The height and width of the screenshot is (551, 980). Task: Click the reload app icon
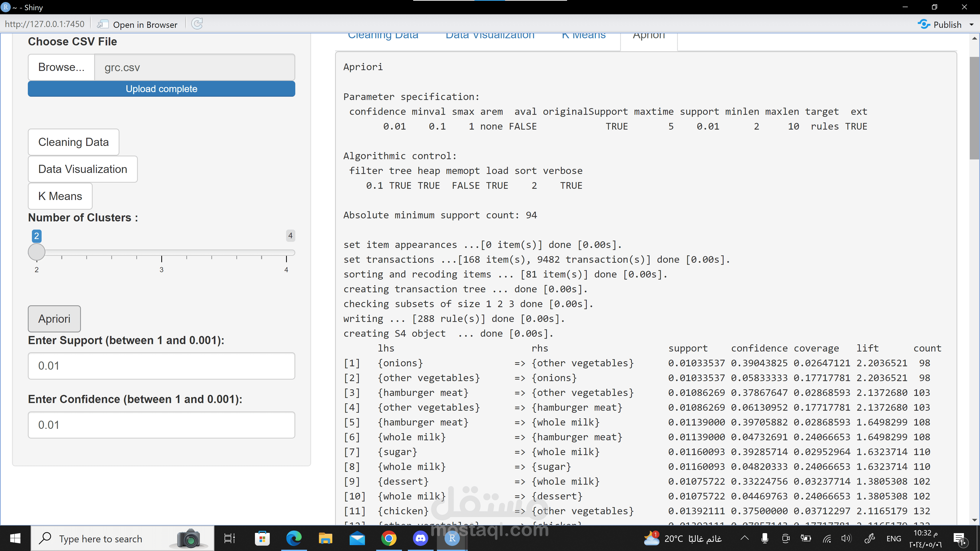(x=197, y=24)
